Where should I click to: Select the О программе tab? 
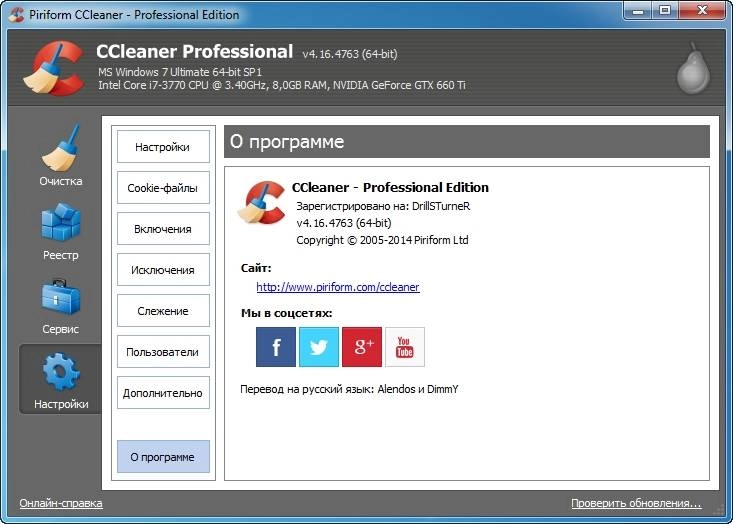163,457
